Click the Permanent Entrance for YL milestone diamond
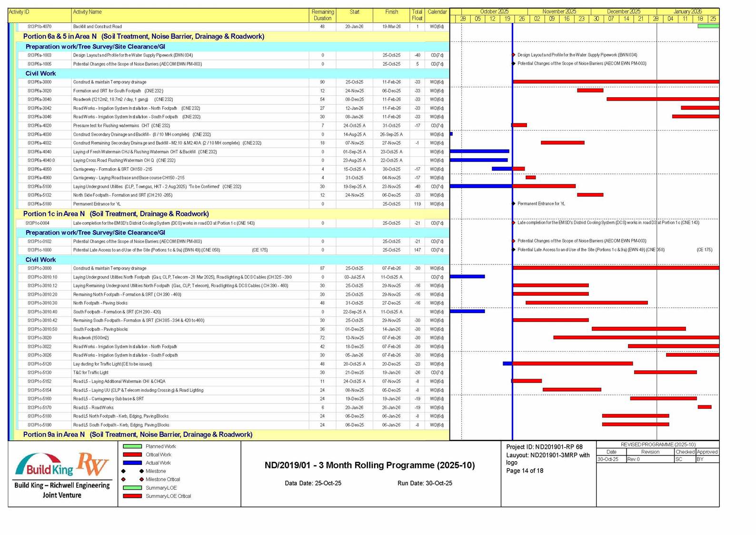 (x=513, y=204)
